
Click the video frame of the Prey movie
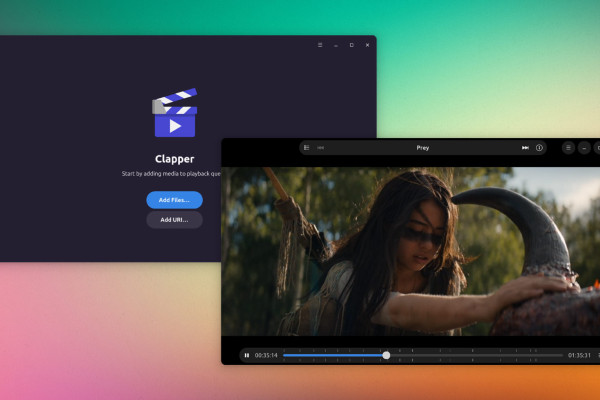[x=411, y=251]
